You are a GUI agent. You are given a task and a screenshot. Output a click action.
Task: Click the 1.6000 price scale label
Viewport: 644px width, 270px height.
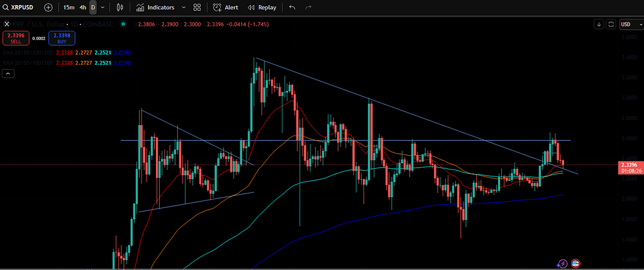pos(629,239)
